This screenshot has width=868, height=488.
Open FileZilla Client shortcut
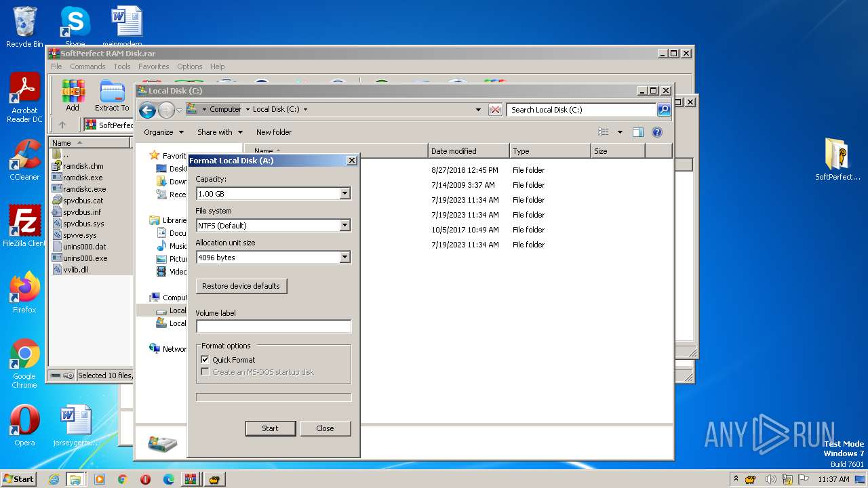[x=24, y=226]
